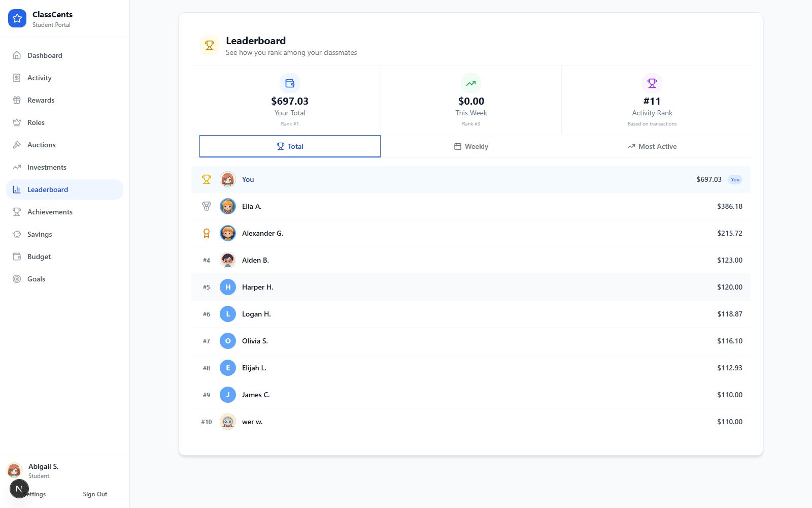
Task: Click James C.'s blue J avatar
Action: 228,395
